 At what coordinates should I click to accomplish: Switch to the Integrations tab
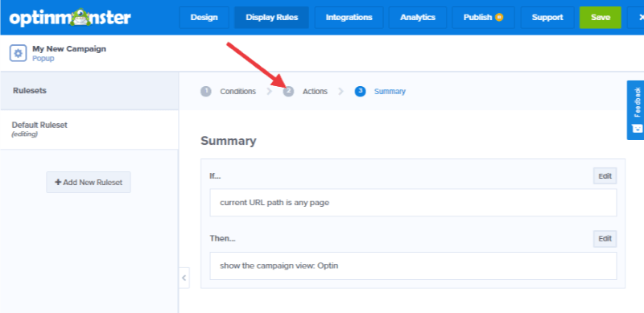point(349,18)
